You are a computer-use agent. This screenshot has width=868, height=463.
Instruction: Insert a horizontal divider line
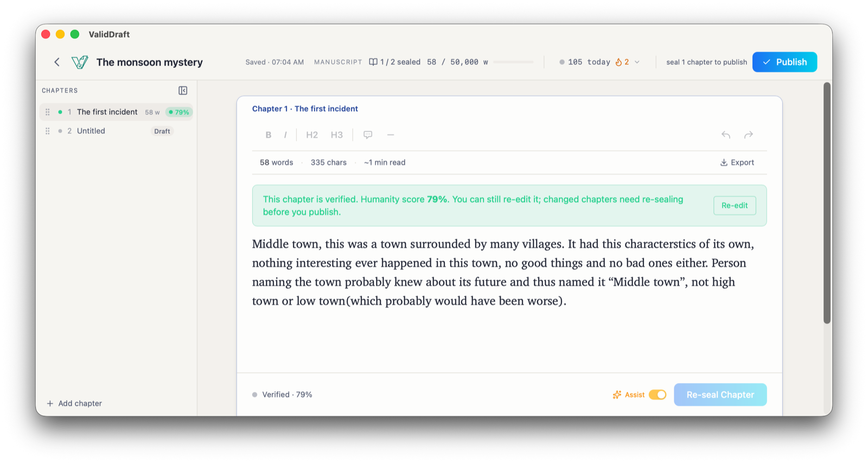tap(391, 135)
